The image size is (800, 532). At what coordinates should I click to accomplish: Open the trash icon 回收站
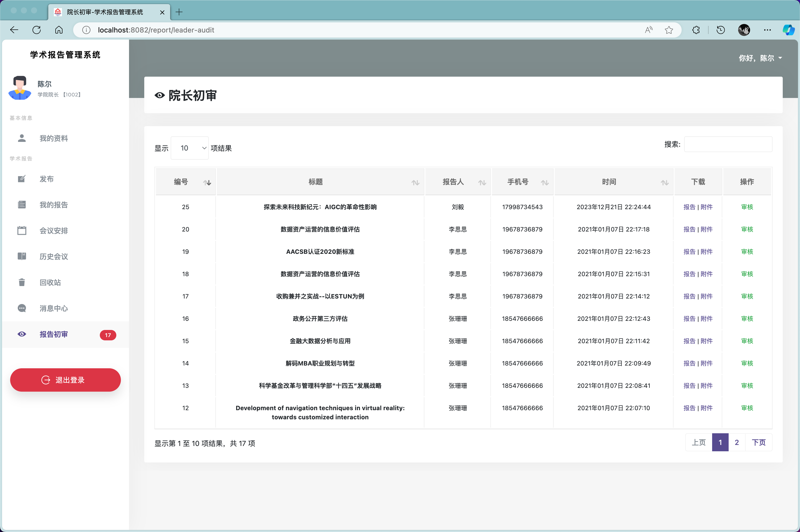coord(22,282)
